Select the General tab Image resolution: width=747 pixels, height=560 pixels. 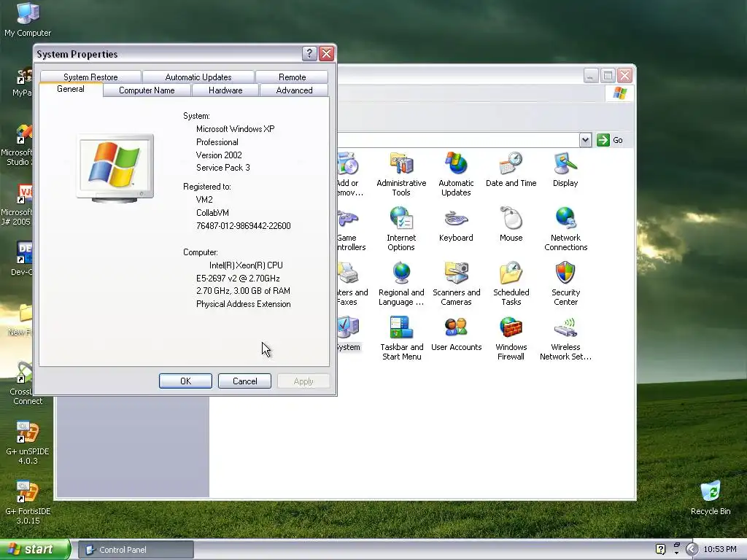click(x=71, y=89)
